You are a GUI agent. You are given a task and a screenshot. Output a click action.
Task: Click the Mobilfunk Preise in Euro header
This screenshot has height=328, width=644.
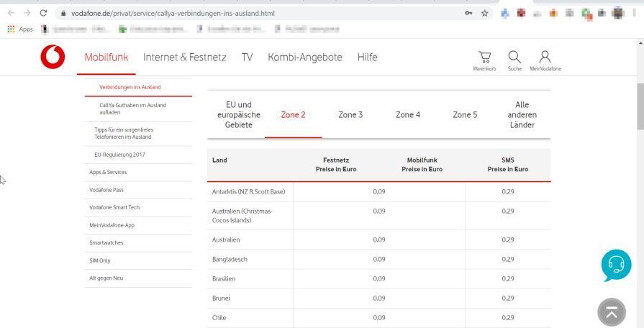(422, 165)
